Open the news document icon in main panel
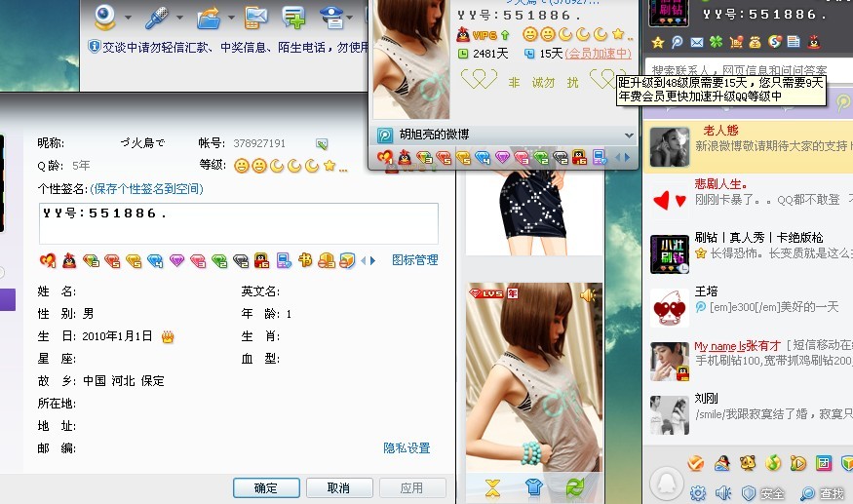 (x=794, y=41)
